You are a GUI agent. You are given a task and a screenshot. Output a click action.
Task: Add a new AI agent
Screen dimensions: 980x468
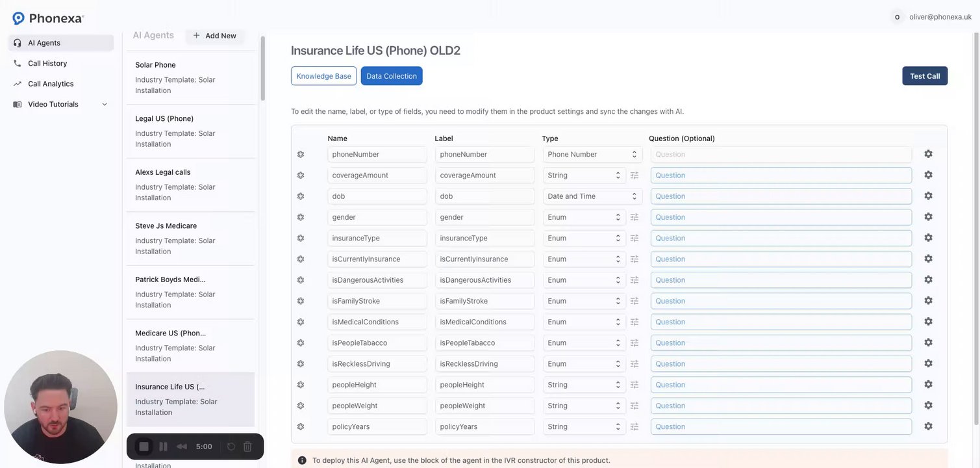pyautogui.click(x=214, y=36)
